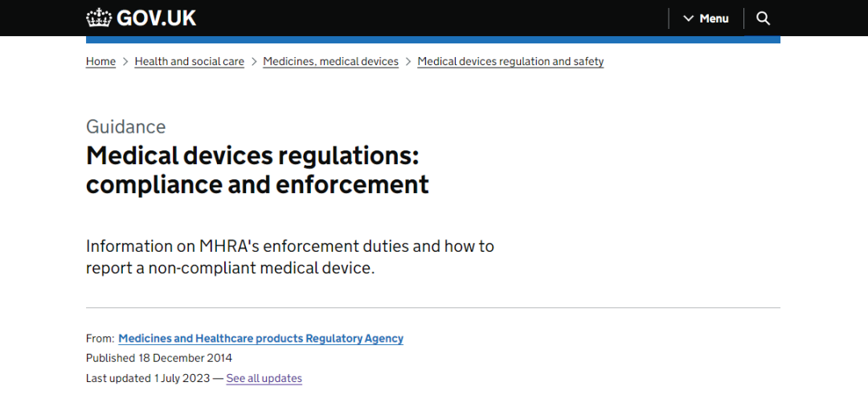This screenshot has width=868, height=403.
Task: Click the Medical devices regulations page heading
Action: [x=257, y=169]
